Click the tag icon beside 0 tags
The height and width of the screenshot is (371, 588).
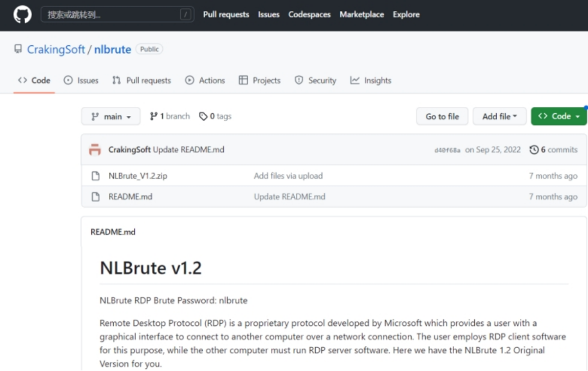click(203, 117)
